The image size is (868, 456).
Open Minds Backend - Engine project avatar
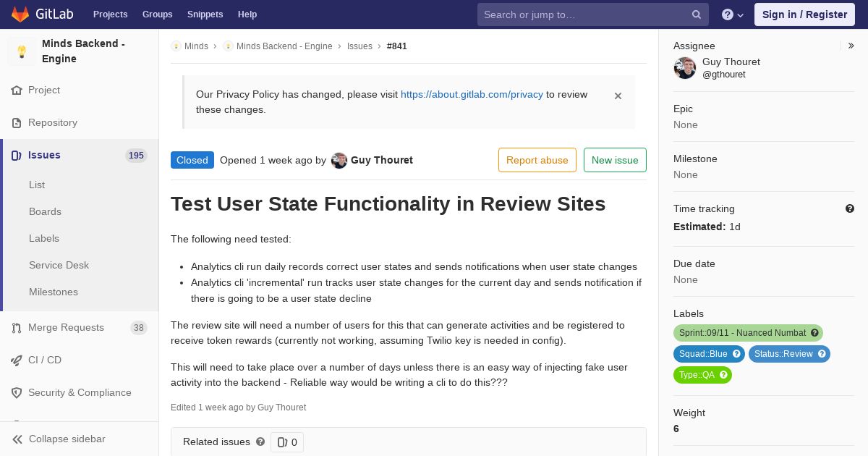click(22, 51)
